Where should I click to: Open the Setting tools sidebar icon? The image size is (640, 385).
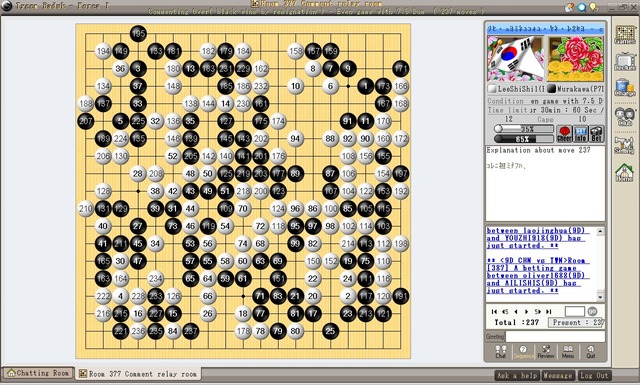pos(624,145)
